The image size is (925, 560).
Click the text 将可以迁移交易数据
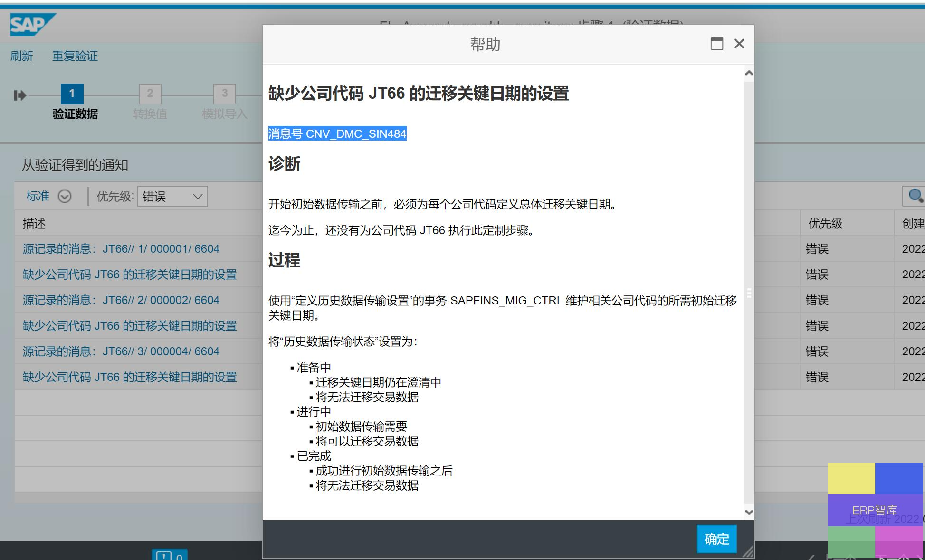(x=367, y=441)
